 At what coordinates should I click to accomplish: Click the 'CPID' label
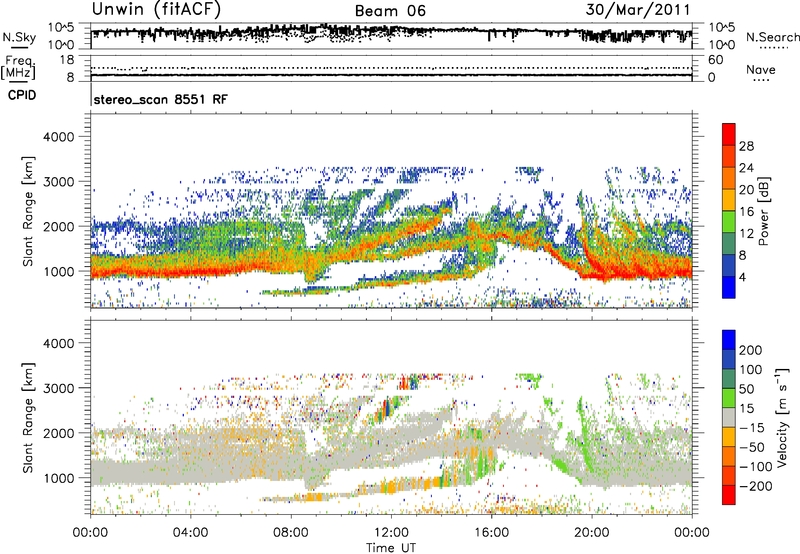[22, 95]
